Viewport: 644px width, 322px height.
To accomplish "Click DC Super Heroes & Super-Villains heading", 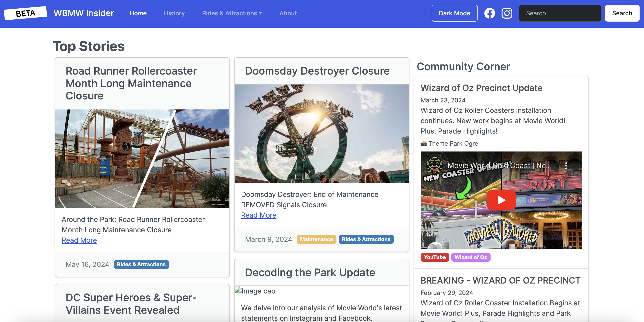I will [x=131, y=304].
